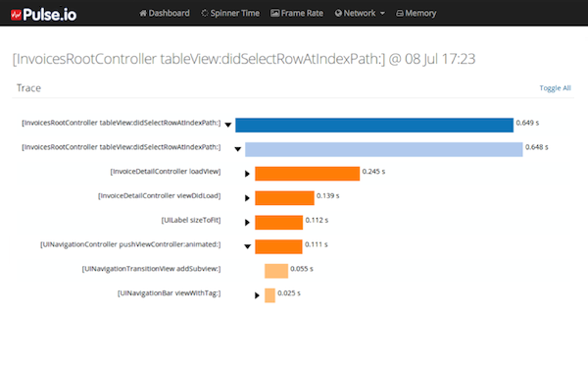Click the light blue 0.648 s bar
This screenshot has width=588, height=368.
pos(384,149)
